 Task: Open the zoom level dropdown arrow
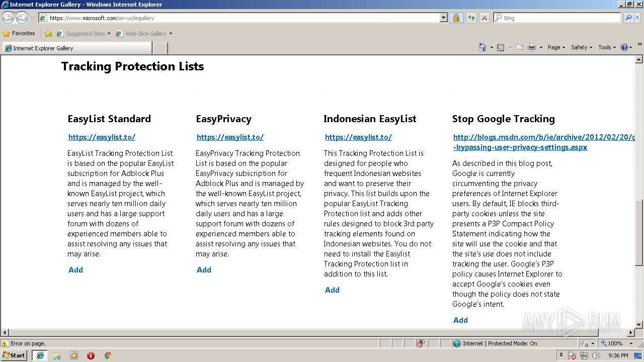pos(631,343)
